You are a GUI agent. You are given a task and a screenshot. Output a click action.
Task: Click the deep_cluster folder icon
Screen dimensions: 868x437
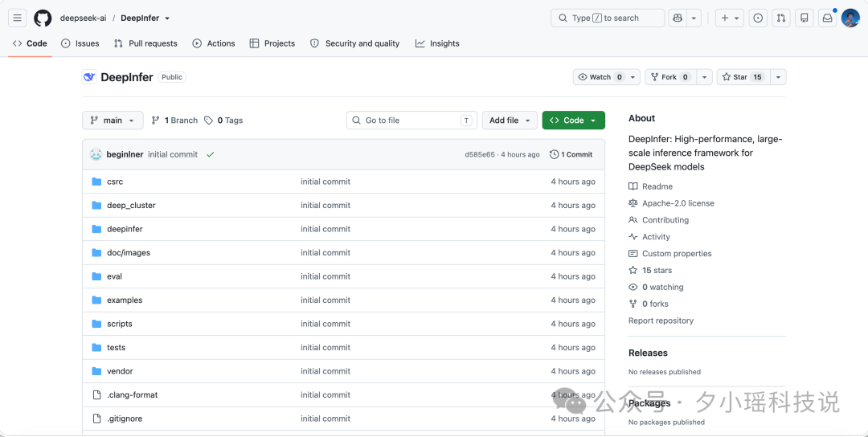97,205
